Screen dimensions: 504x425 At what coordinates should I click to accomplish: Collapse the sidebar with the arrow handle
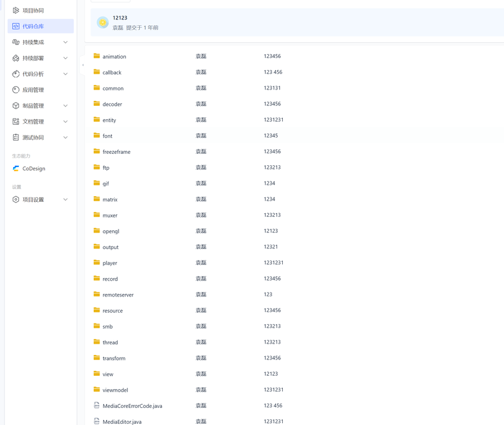click(x=83, y=65)
